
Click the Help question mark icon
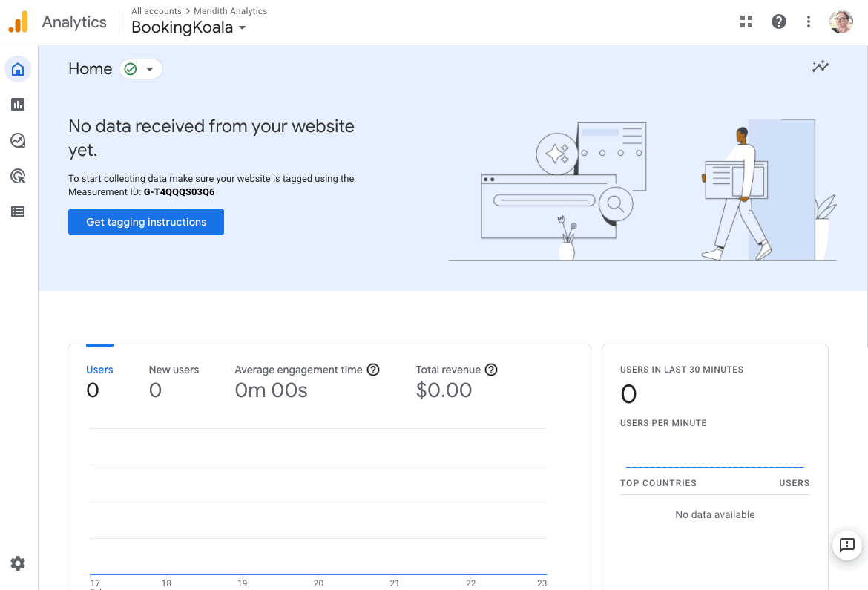point(779,22)
